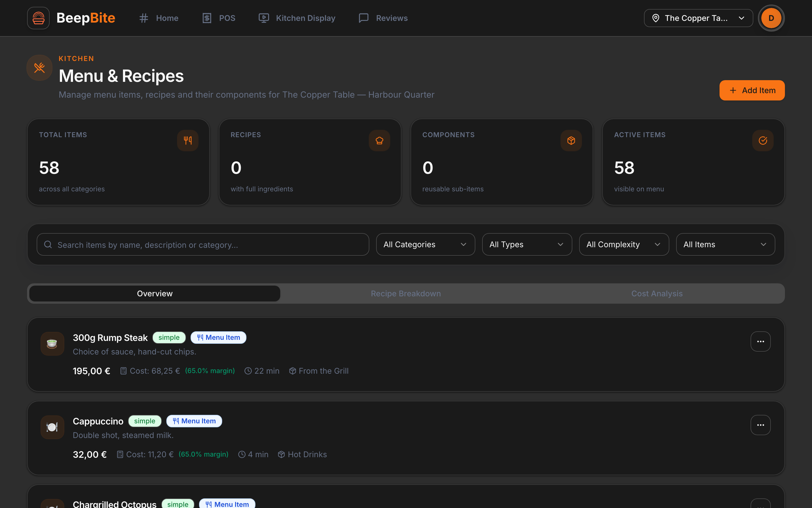Click the Active Items card value 58

(624, 168)
